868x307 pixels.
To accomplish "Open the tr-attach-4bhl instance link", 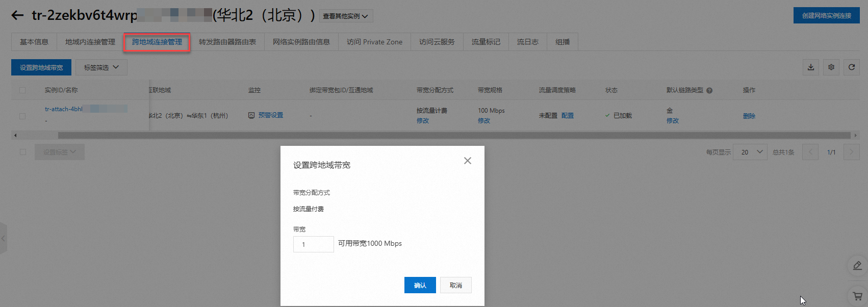I will tap(64, 109).
